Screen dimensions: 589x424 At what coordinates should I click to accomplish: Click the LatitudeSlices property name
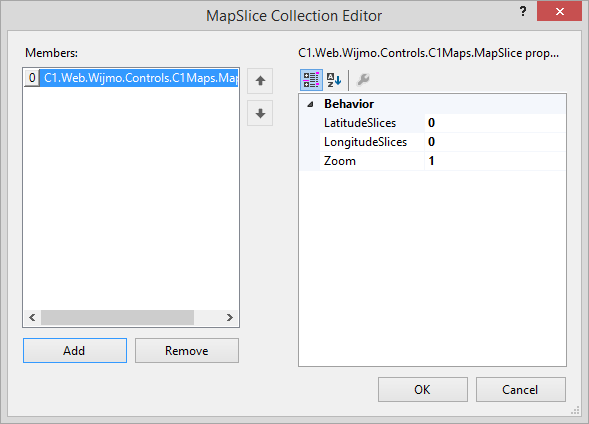click(x=360, y=123)
